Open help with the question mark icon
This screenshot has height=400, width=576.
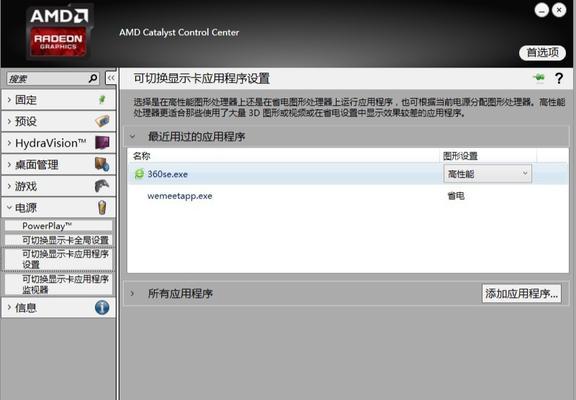tap(559, 78)
